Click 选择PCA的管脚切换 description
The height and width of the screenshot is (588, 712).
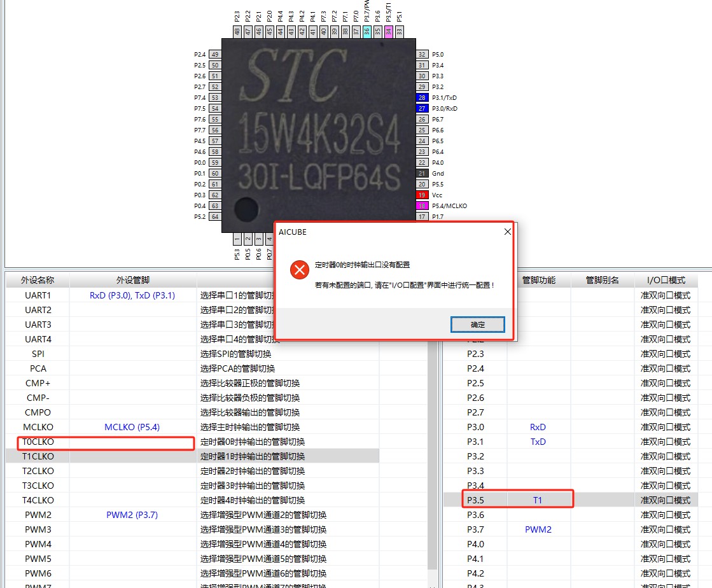(x=237, y=368)
